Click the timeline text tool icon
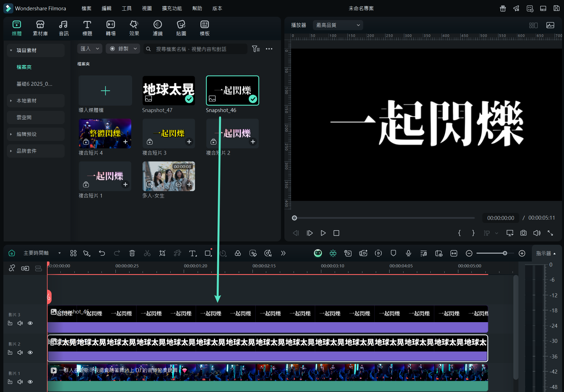This screenshot has height=392, width=564. point(193,253)
